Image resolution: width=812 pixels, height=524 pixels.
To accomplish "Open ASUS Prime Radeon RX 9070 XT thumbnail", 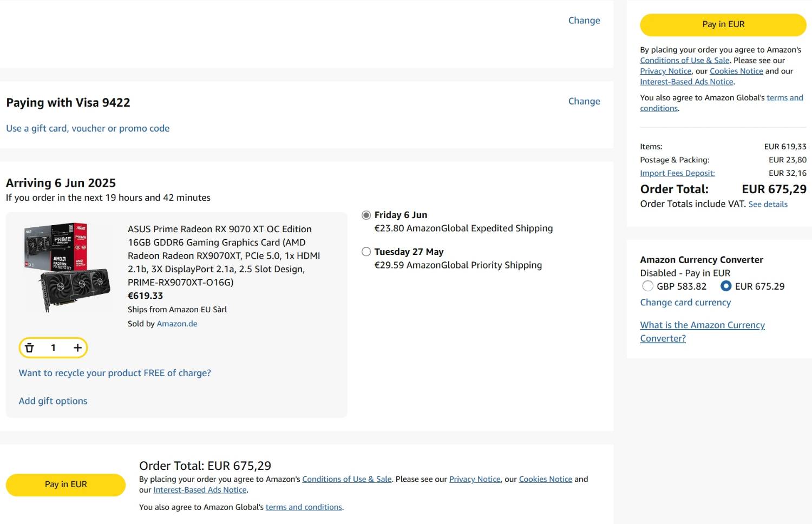I will click(67, 267).
